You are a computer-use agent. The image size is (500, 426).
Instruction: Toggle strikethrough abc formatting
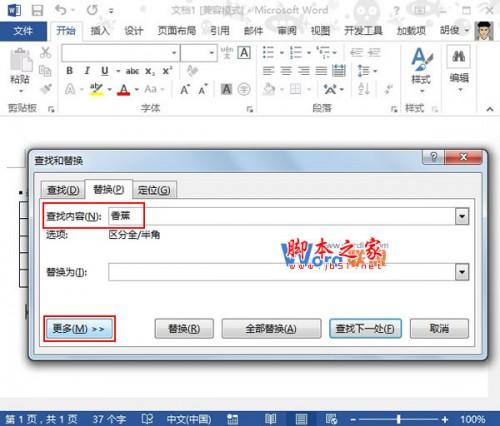pyautogui.click(x=132, y=71)
